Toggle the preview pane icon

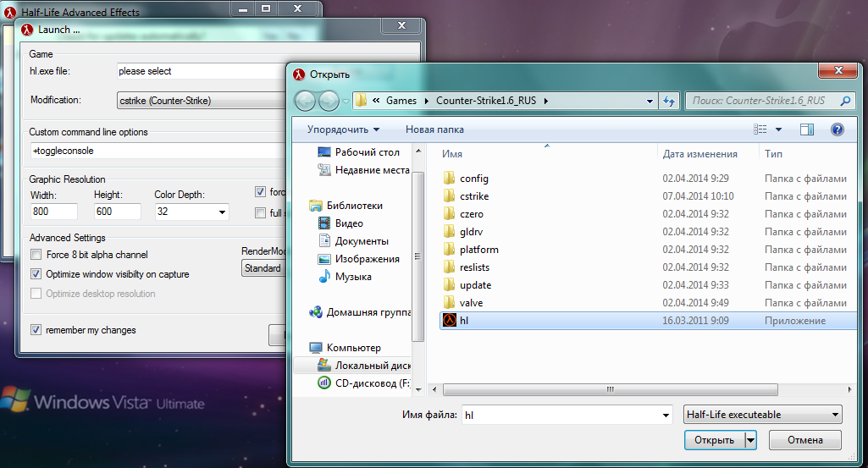(x=806, y=129)
